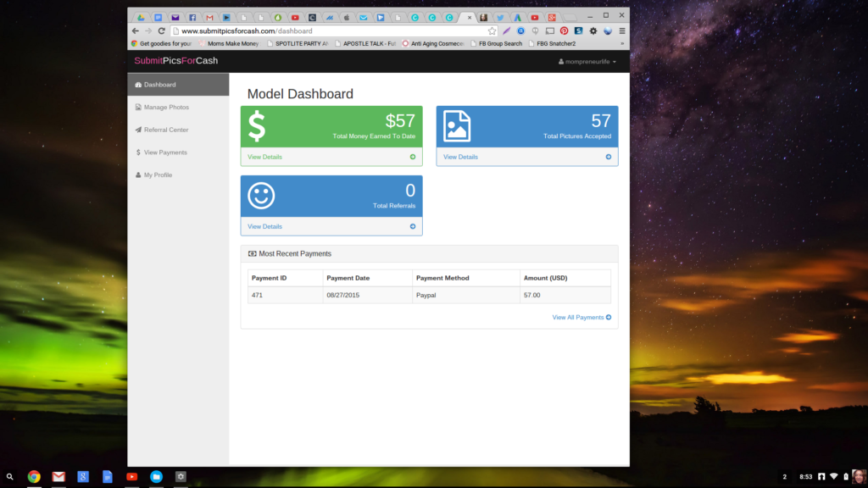Image resolution: width=868 pixels, height=488 pixels.
Task: Click the arrow icon in referrals card
Action: (x=413, y=227)
